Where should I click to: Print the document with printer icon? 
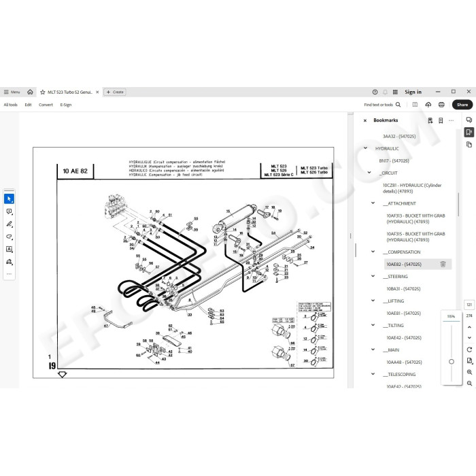click(x=441, y=105)
